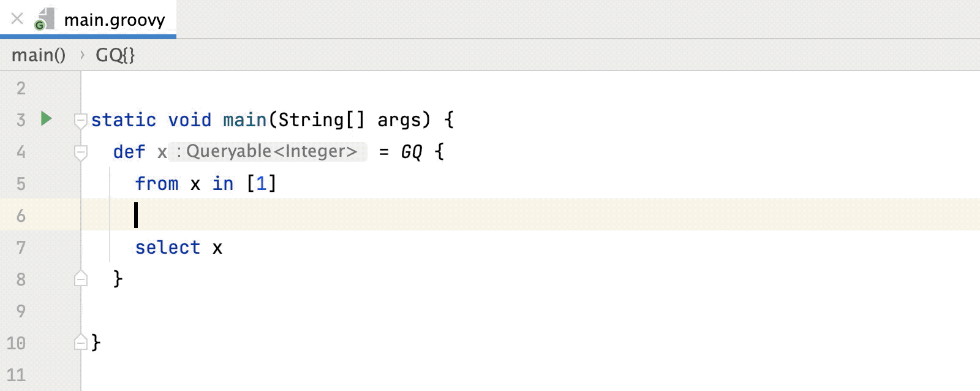Click line number 5 in the gutter

tap(21, 183)
